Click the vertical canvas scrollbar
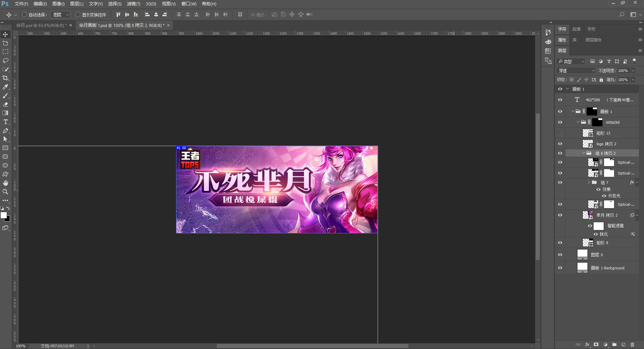This screenshot has height=349, width=644. pyautogui.click(x=538, y=187)
